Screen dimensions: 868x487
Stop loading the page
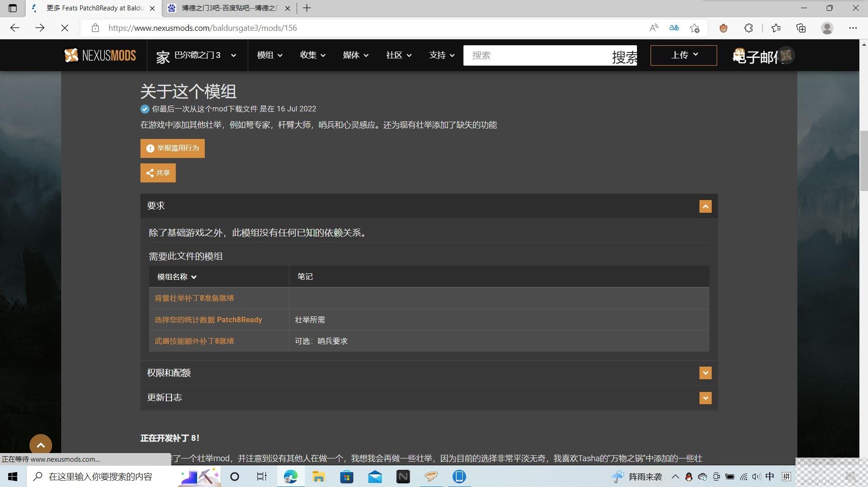65,28
